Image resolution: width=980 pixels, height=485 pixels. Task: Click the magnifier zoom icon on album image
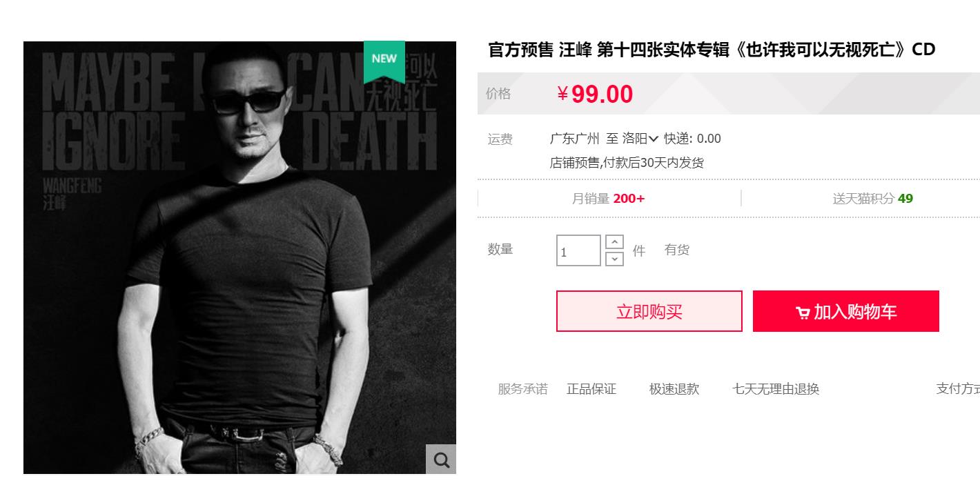[x=441, y=459]
